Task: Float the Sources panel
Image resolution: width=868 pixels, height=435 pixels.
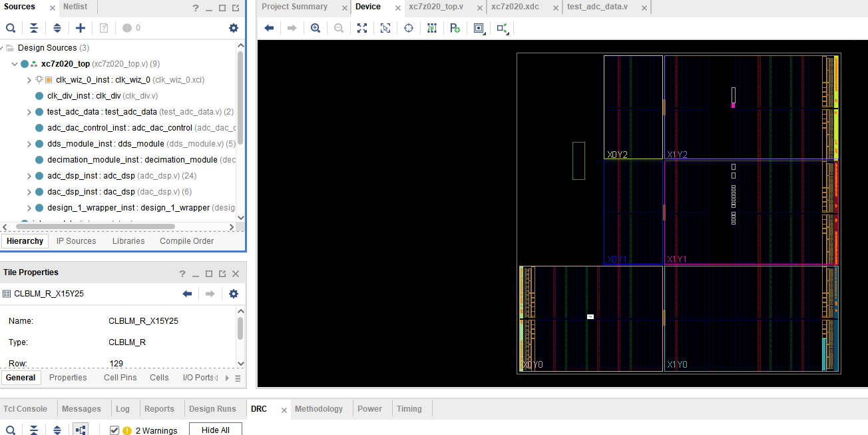Action: tap(236, 9)
